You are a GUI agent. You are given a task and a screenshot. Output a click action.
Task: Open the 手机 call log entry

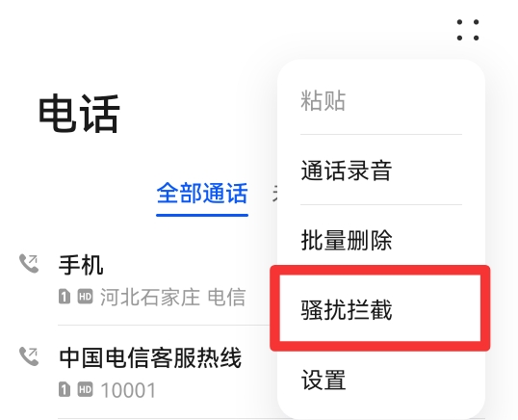145,279
